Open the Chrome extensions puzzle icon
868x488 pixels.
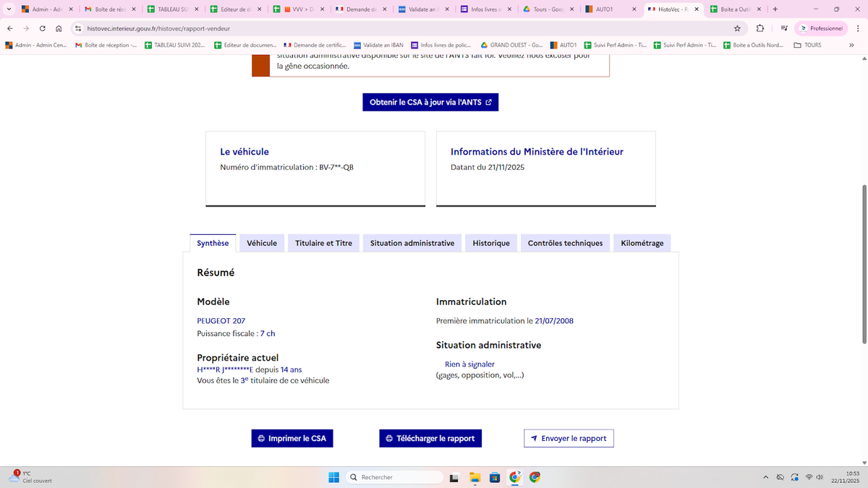(x=760, y=28)
